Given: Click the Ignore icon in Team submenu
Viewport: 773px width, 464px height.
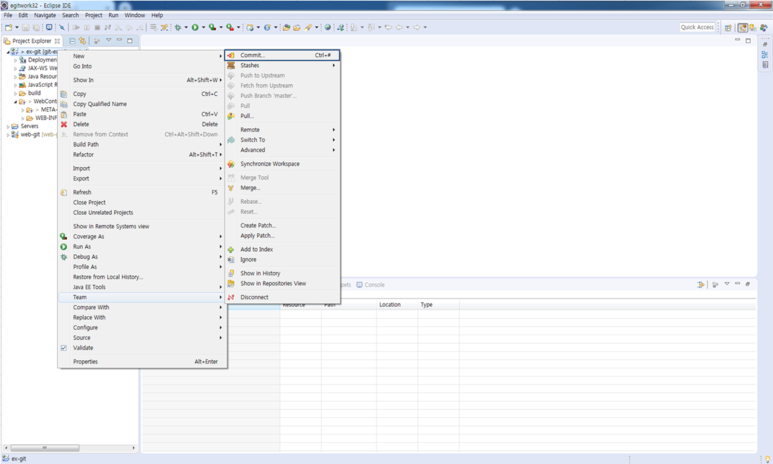Looking at the screenshot, I should (231, 260).
